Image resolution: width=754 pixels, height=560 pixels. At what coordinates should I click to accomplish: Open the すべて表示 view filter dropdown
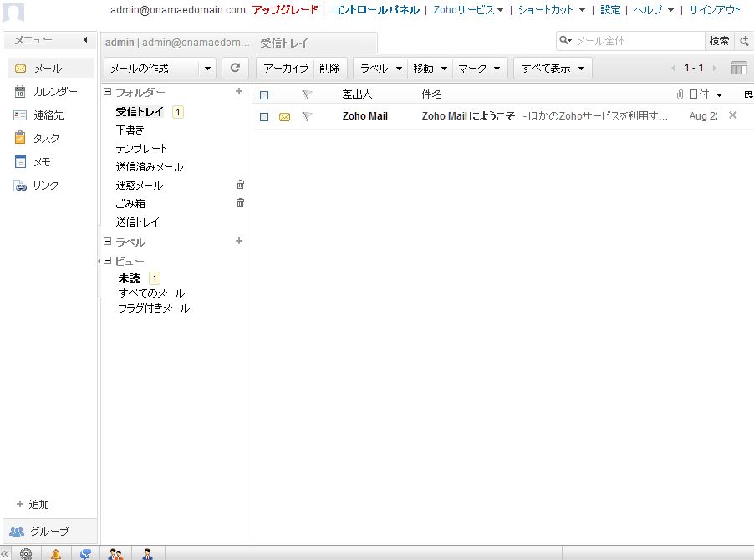point(553,68)
